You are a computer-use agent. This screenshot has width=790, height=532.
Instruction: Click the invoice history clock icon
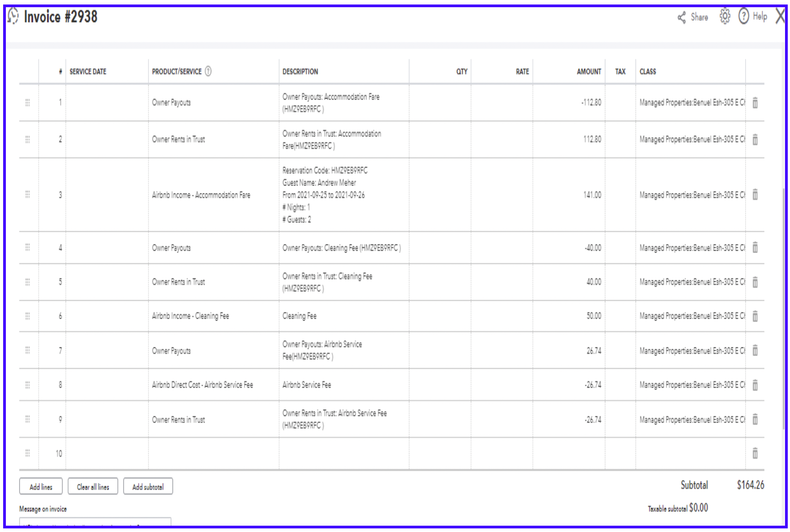click(x=13, y=17)
